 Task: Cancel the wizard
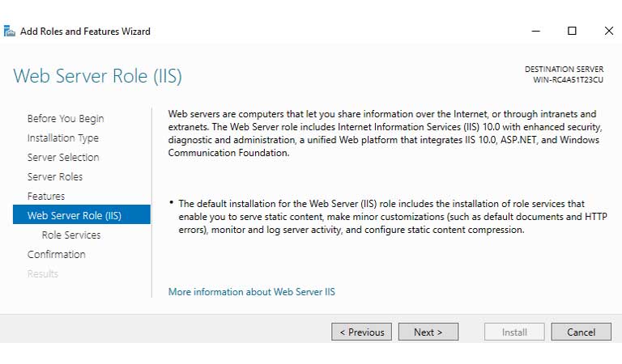click(582, 332)
